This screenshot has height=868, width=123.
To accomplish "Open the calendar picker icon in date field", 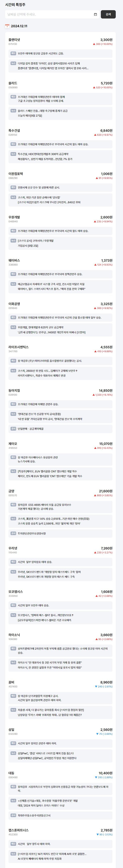I will 95,15.
